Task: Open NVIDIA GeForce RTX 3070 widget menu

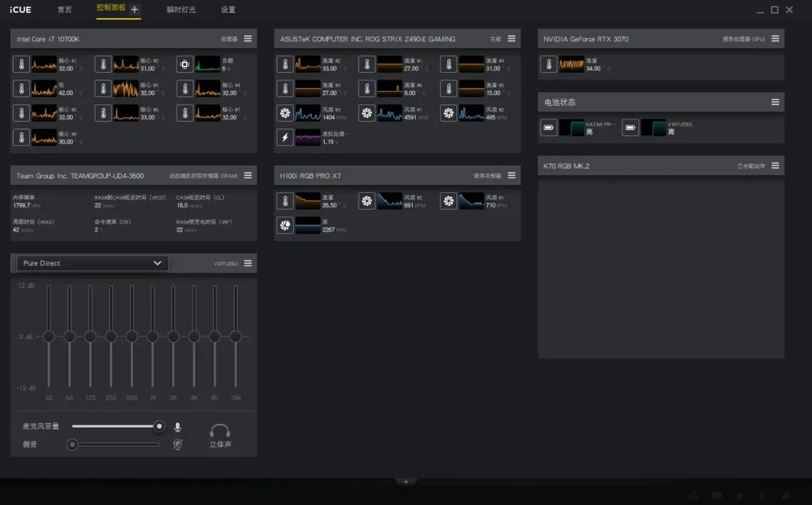Action: click(x=775, y=39)
